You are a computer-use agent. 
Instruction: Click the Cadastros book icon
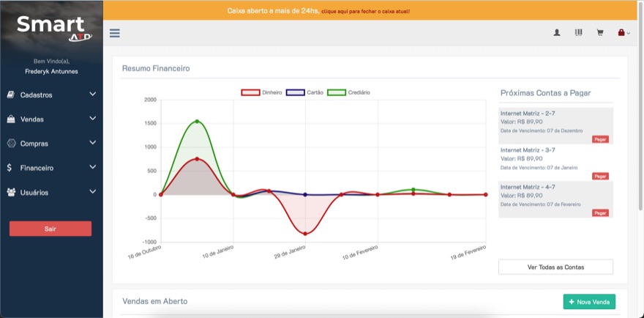(x=11, y=95)
